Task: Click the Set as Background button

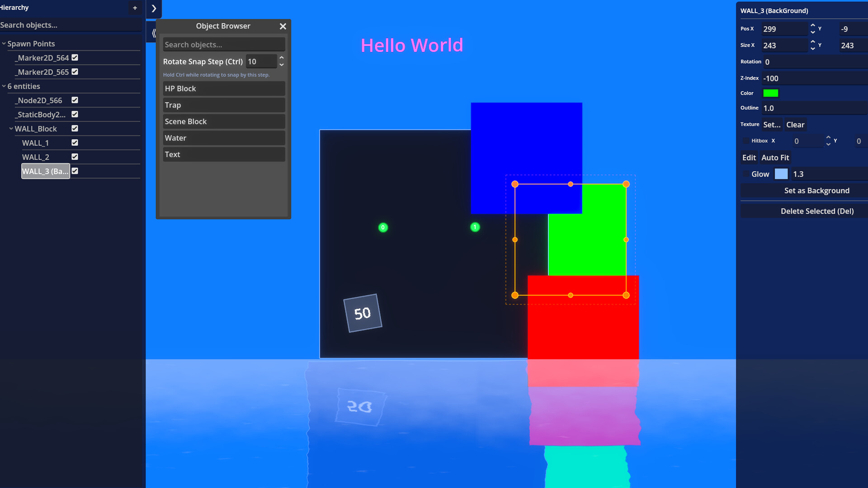Action: [x=816, y=190]
